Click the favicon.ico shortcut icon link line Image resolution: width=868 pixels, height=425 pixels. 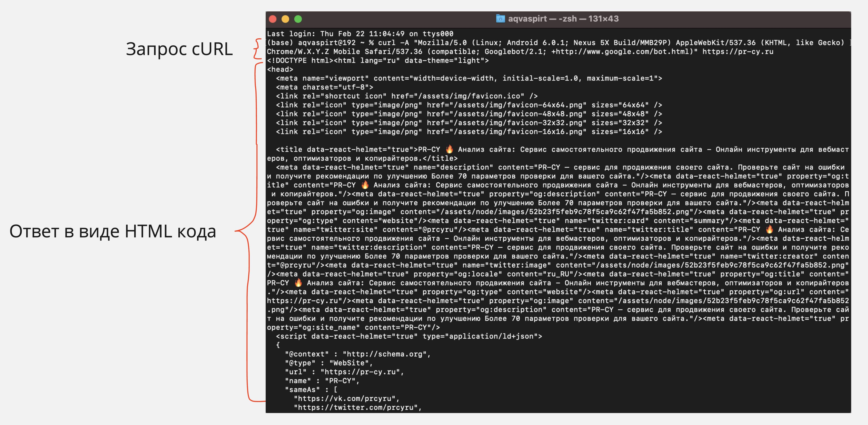406,96
